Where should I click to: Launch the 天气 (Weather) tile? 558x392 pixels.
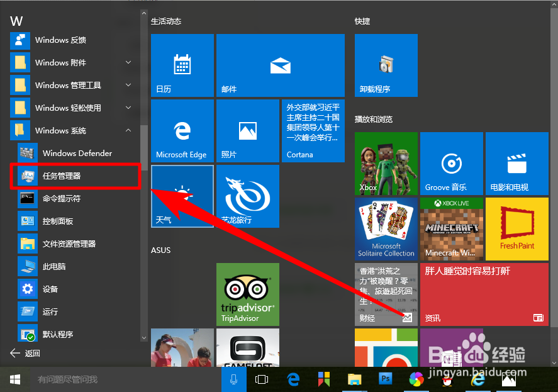pyautogui.click(x=182, y=196)
